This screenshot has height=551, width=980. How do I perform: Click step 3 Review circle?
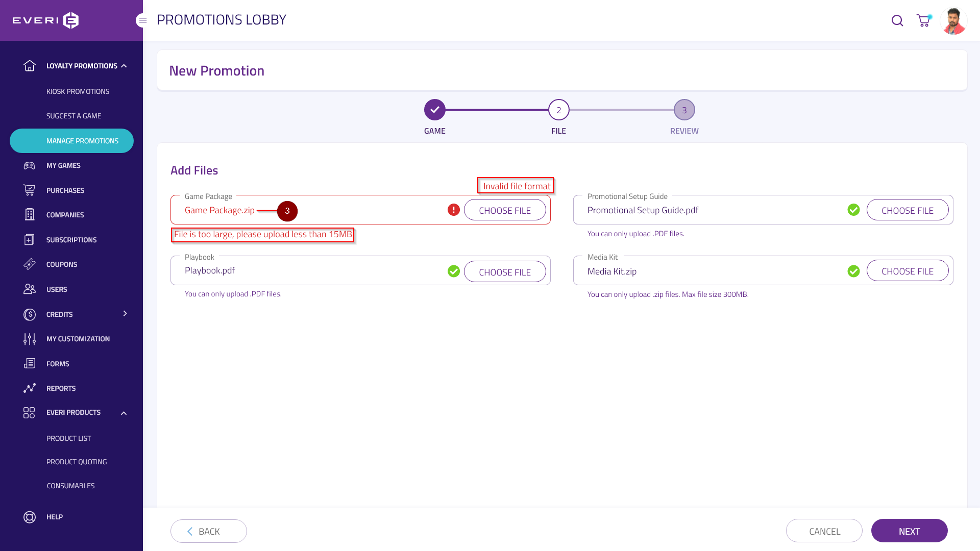[x=684, y=110]
